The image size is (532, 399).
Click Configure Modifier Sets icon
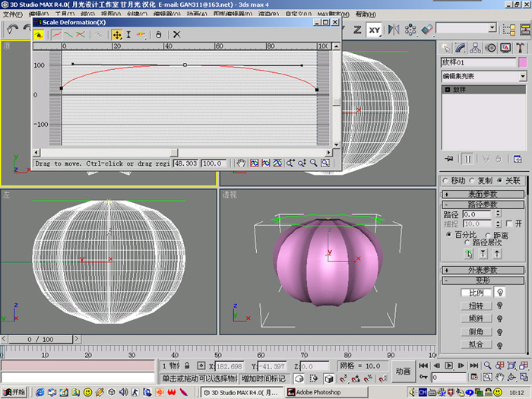pos(518,158)
